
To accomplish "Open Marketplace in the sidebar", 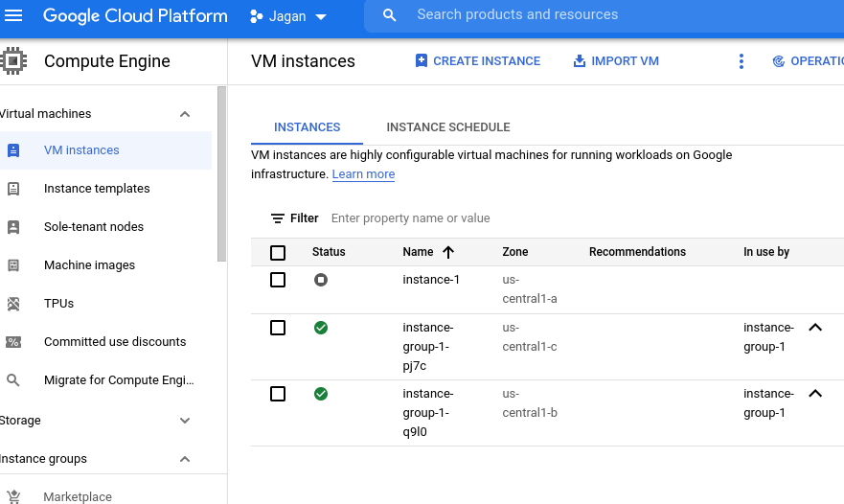I will (78, 496).
